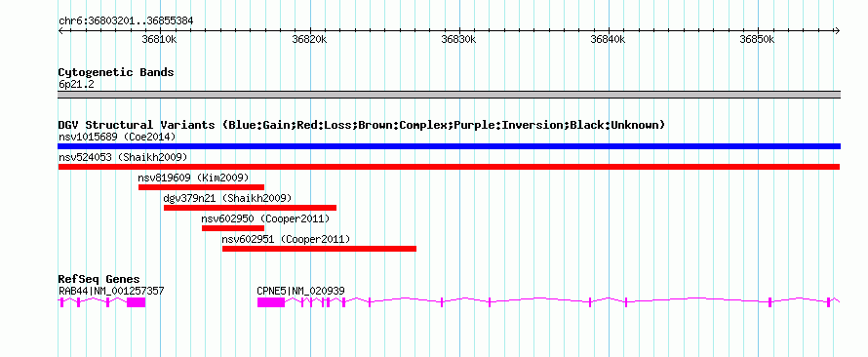The height and width of the screenshot is (357, 868).
Task: Click the 36840k ruler position marker
Action: pos(609,39)
